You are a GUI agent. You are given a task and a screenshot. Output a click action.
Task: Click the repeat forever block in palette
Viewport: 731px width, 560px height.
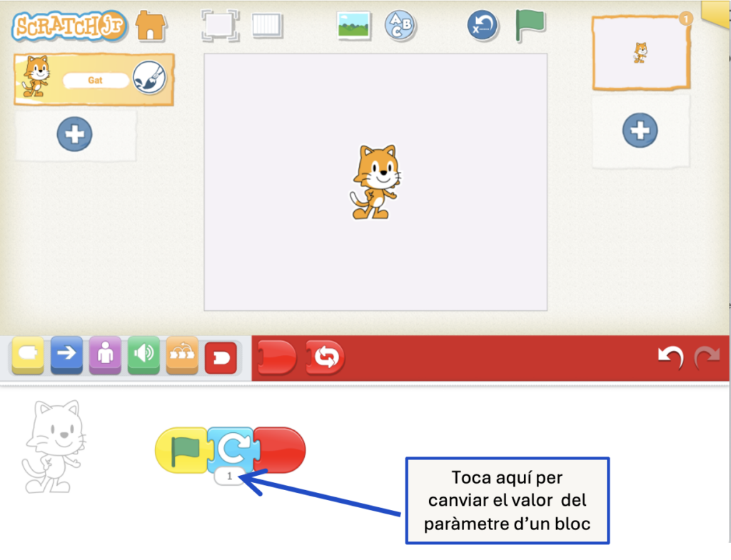coord(325,357)
